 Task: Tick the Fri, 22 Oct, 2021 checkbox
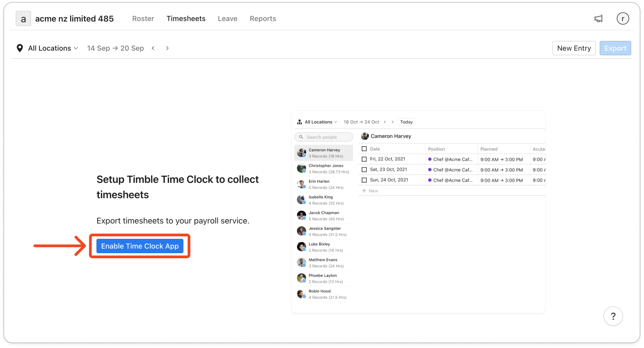point(364,159)
